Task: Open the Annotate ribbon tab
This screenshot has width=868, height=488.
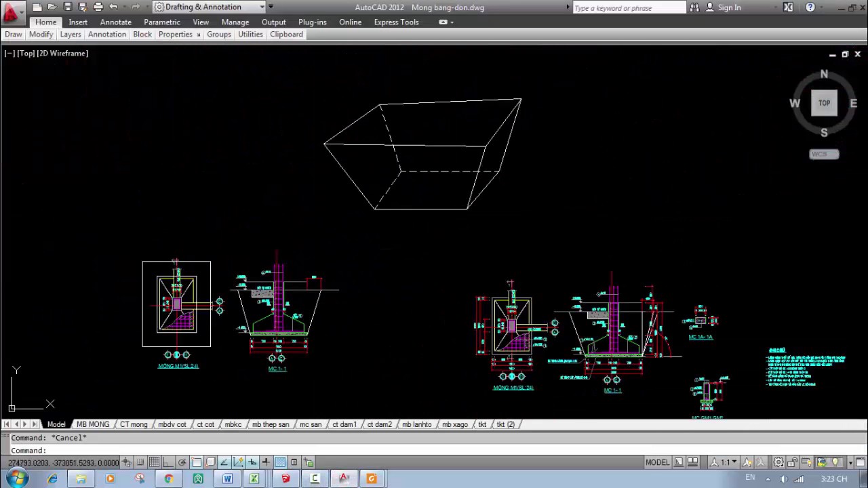Action: 116,22
